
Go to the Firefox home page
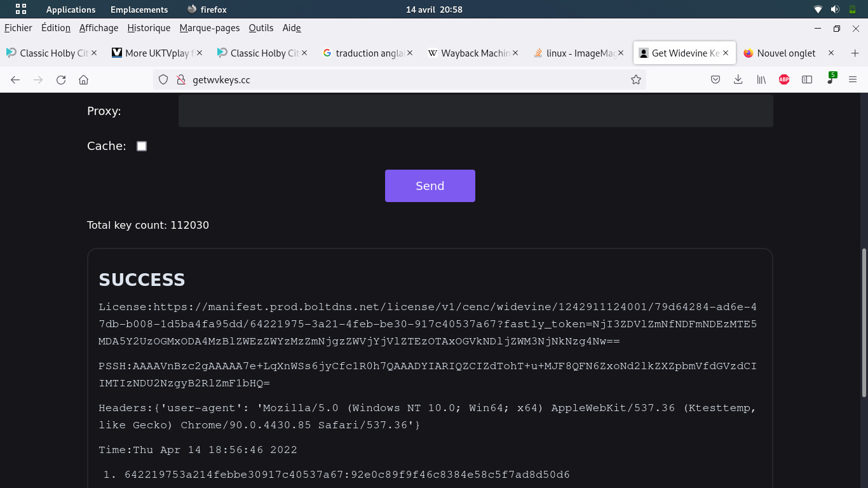tap(83, 79)
